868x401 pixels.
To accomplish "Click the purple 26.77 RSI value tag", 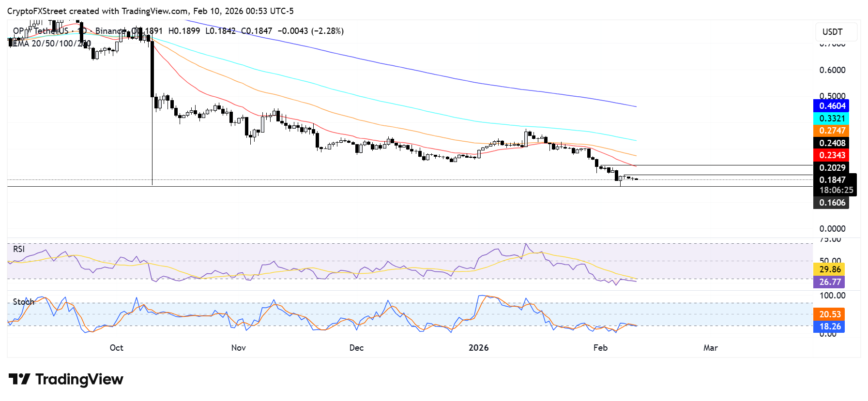I will (829, 282).
